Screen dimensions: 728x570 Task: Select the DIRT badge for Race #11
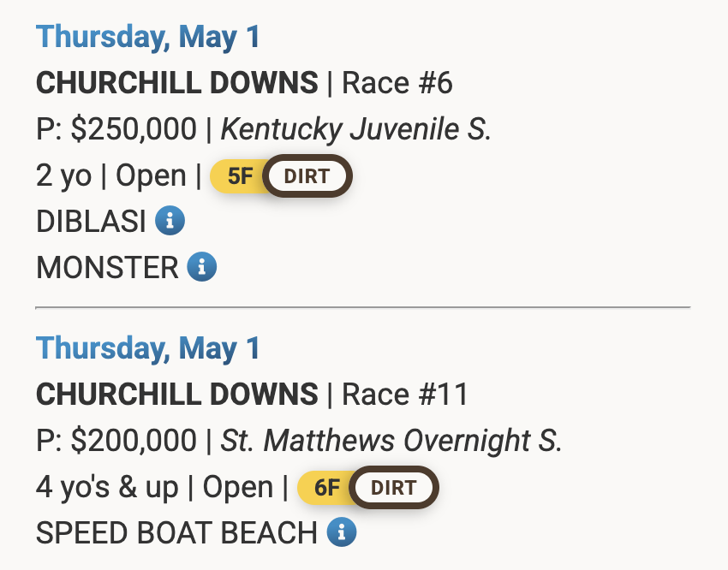(x=394, y=488)
